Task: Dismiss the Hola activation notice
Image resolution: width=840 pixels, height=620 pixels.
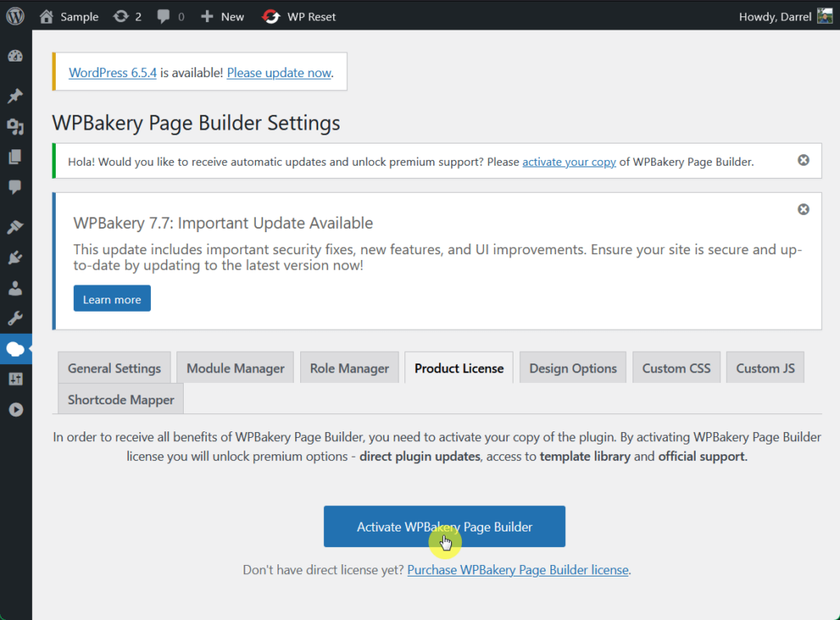Action: pos(803,160)
